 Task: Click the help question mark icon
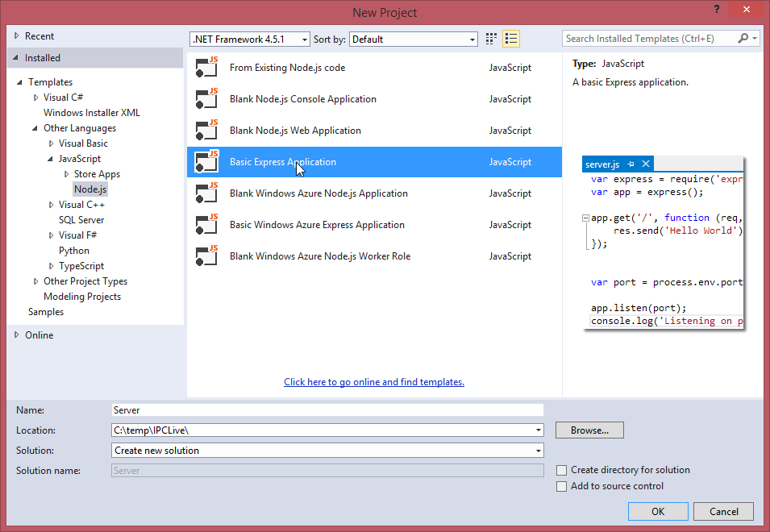point(717,10)
